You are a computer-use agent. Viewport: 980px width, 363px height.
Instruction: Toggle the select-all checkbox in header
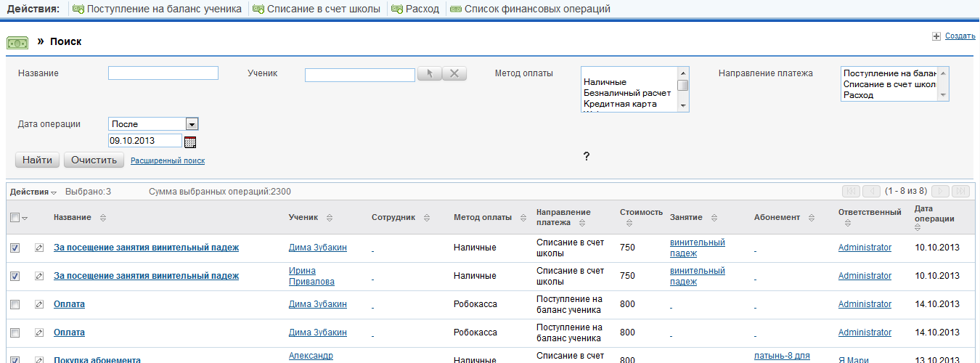click(x=15, y=218)
